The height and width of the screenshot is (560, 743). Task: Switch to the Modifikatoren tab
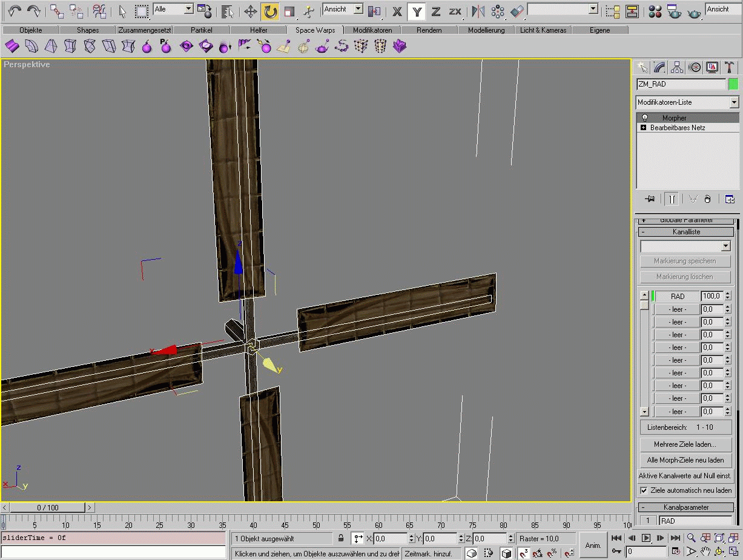[372, 30]
